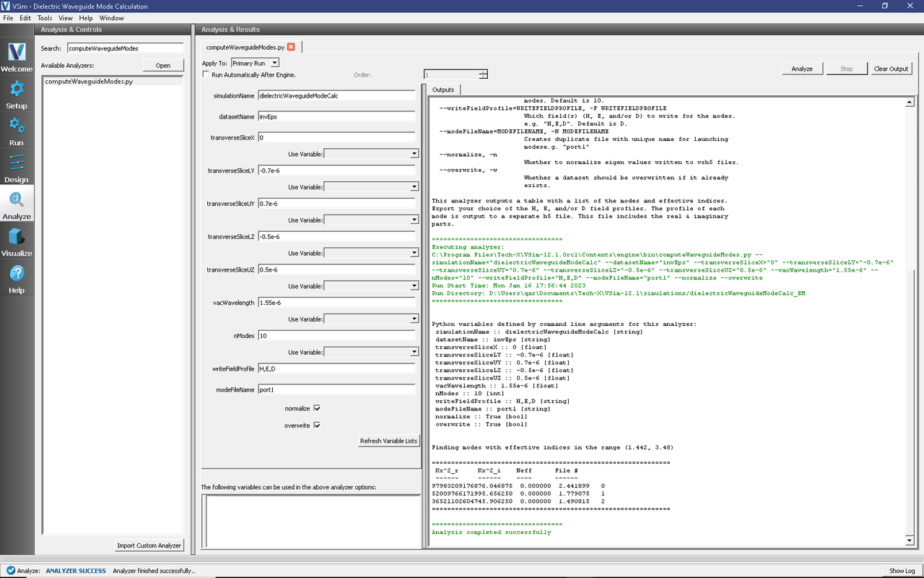Viewport: 924px width, 578px height.
Task: Uncheck the normalize option
Action: [x=316, y=407]
